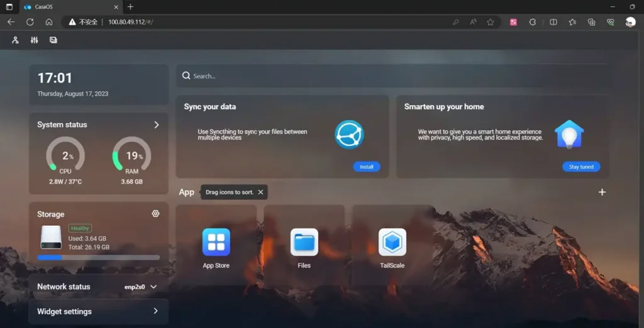644x328 pixels.
Task: Open the browser essentials heart icon
Action: pyautogui.click(x=611, y=22)
